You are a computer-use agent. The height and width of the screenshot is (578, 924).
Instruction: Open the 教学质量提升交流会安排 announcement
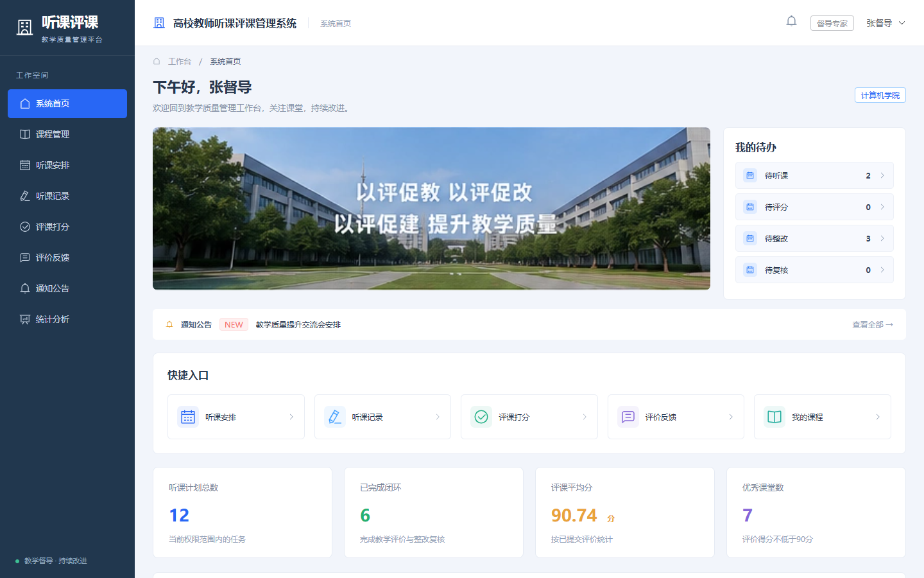(x=298, y=324)
